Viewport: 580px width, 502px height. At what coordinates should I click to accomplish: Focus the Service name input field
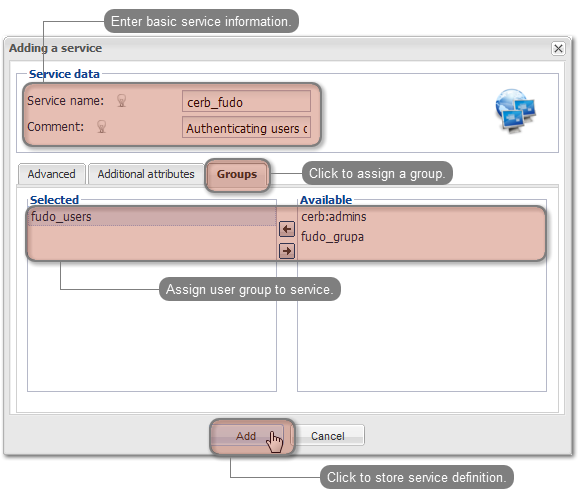[246, 101]
